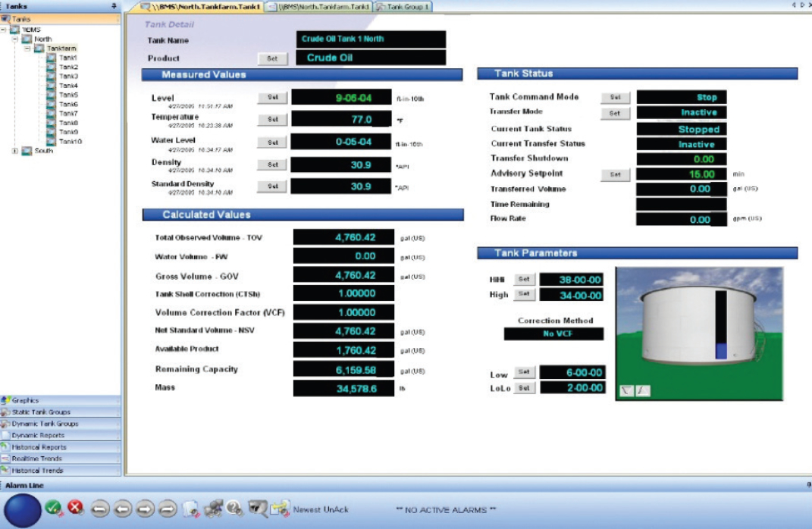Click Set button for High parameter
The height and width of the screenshot is (529, 812).
click(x=524, y=294)
